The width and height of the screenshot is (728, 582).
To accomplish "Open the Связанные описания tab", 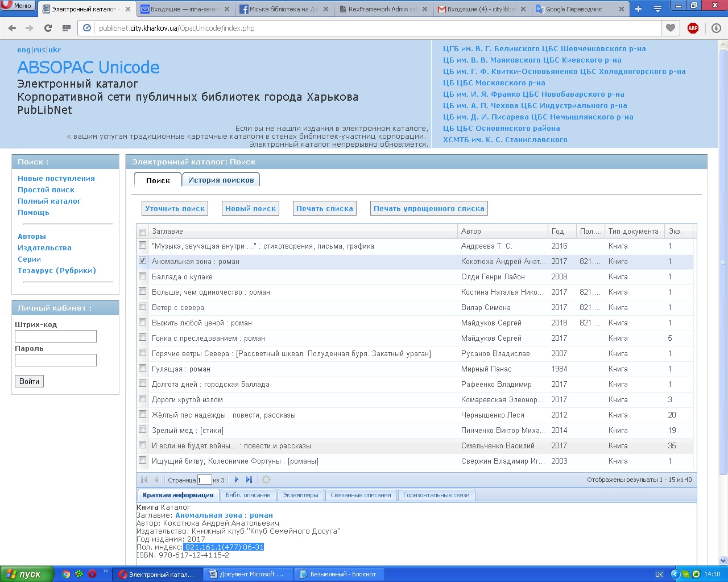I will click(361, 495).
